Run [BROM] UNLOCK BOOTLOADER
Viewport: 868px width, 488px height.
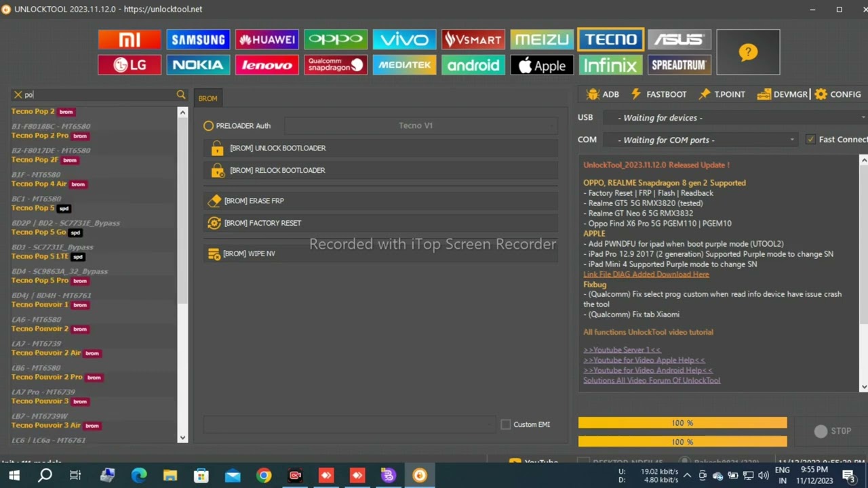[380, 148]
